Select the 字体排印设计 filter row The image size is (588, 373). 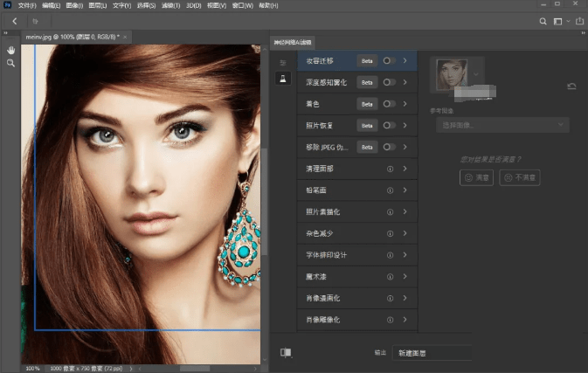click(x=357, y=255)
